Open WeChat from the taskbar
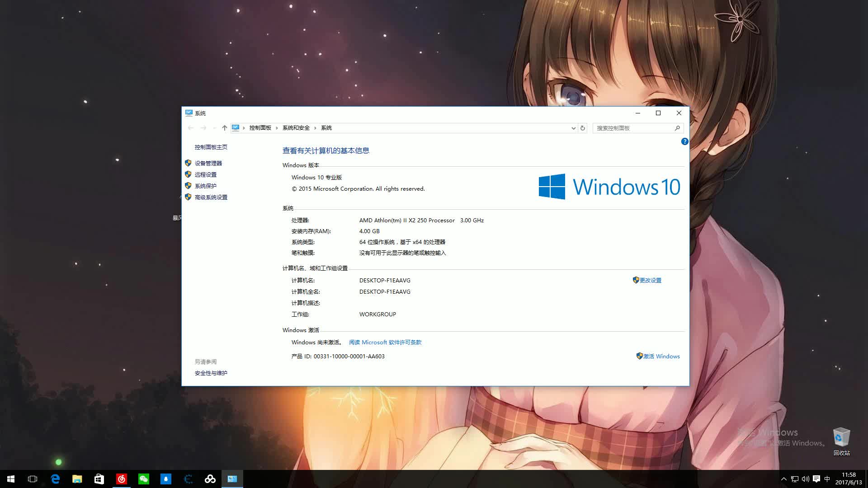The height and width of the screenshot is (488, 868). click(x=144, y=479)
